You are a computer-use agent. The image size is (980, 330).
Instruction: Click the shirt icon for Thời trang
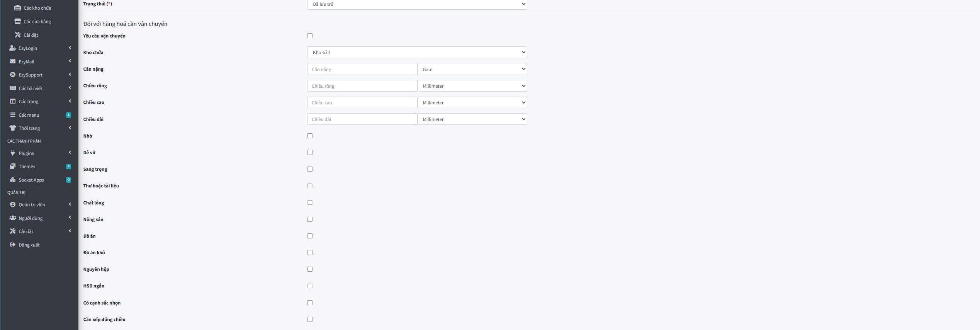13,128
